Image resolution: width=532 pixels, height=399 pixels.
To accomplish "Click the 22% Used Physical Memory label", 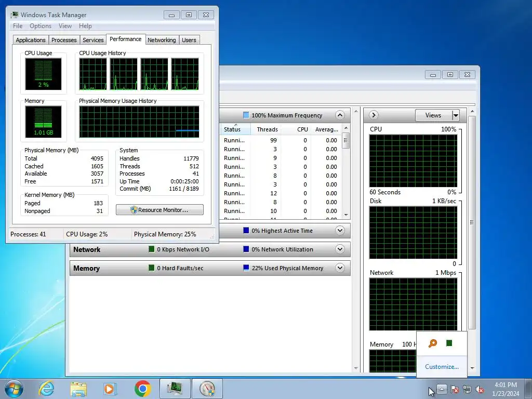I will pos(287,268).
